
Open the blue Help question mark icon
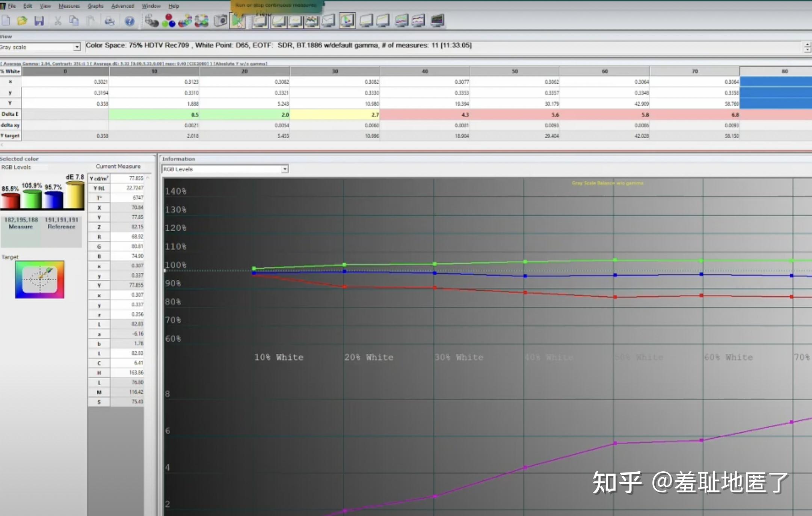click(130, 21)
